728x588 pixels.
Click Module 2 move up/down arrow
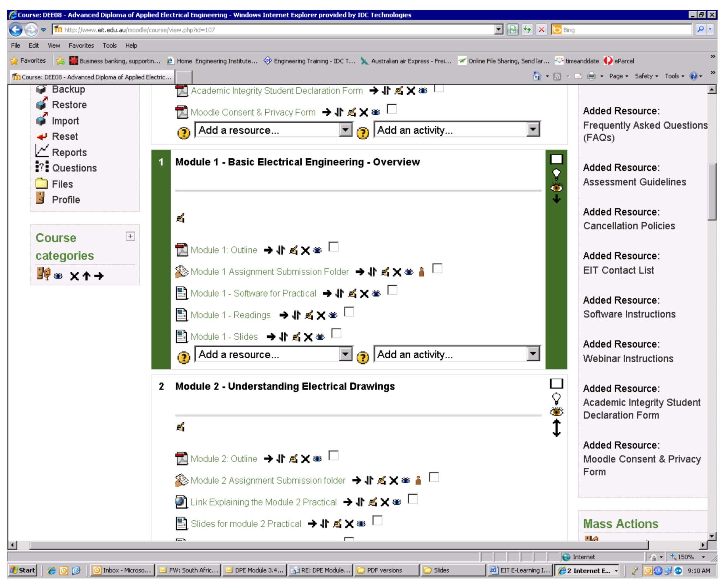tap(557, 429)
